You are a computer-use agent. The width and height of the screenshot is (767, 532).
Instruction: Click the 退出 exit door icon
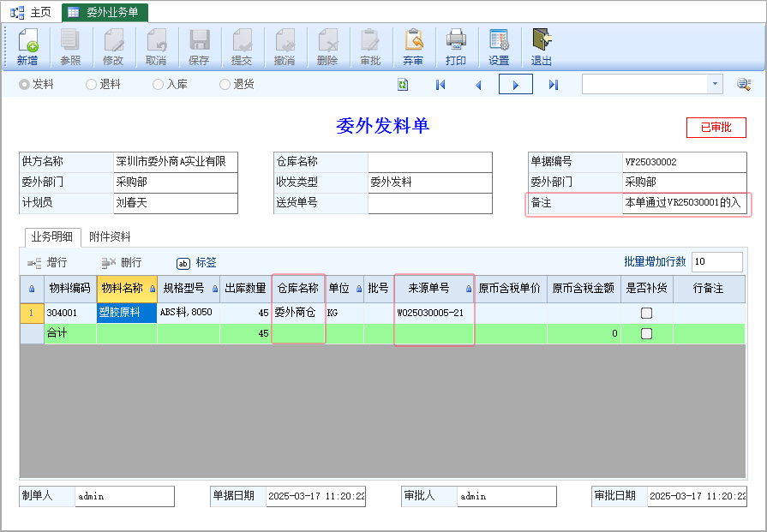(542, 40)
